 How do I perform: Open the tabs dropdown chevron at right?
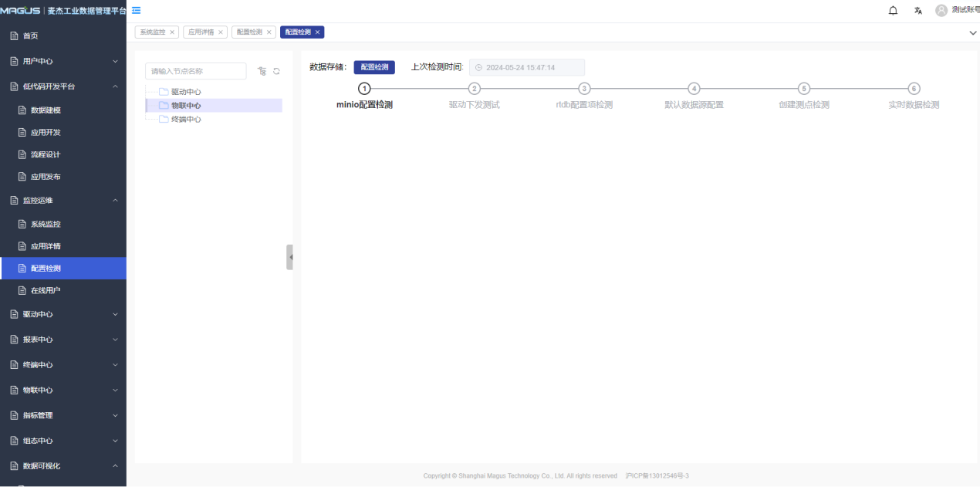972,33
